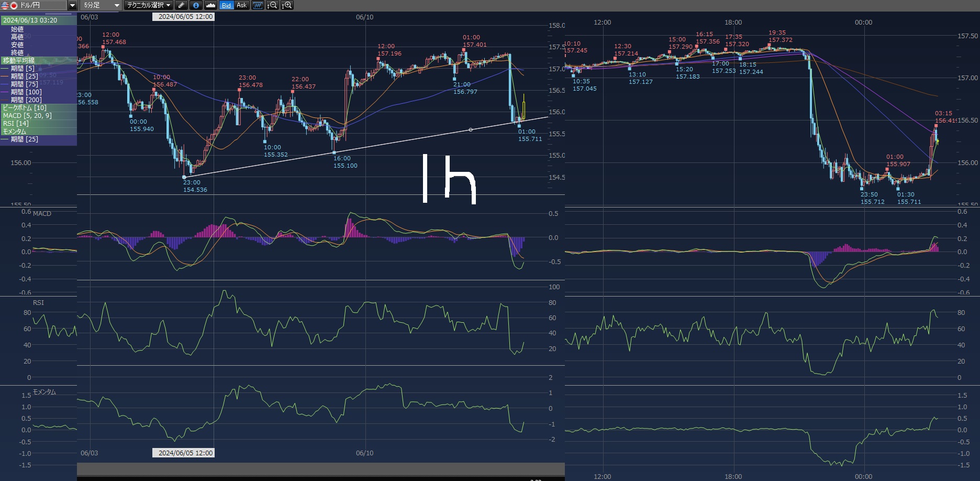Open the テクニカル選択 dropdown menu

point(149,5)
